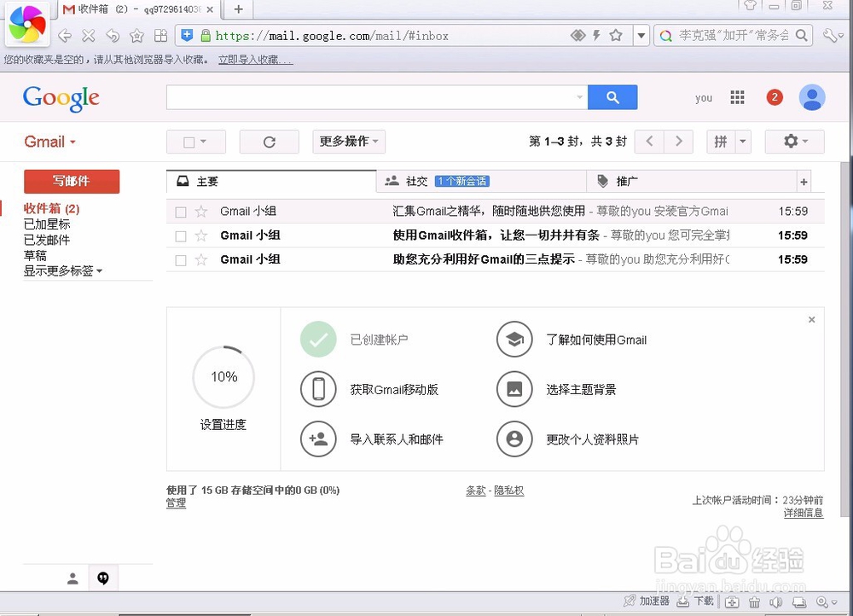Switch to the 主要 tab

tap(271, 181)
